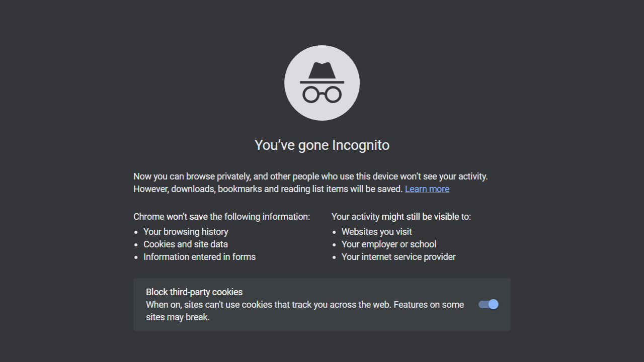This screenshot has height=362, width=644.
Task: Click the Incognito spy icon
Action: [322, 82]
